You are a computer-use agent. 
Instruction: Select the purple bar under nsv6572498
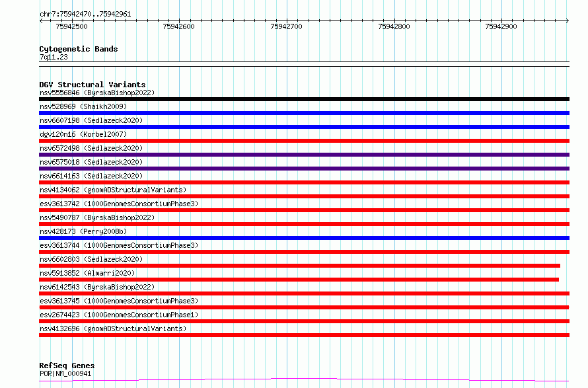point(304,155)
